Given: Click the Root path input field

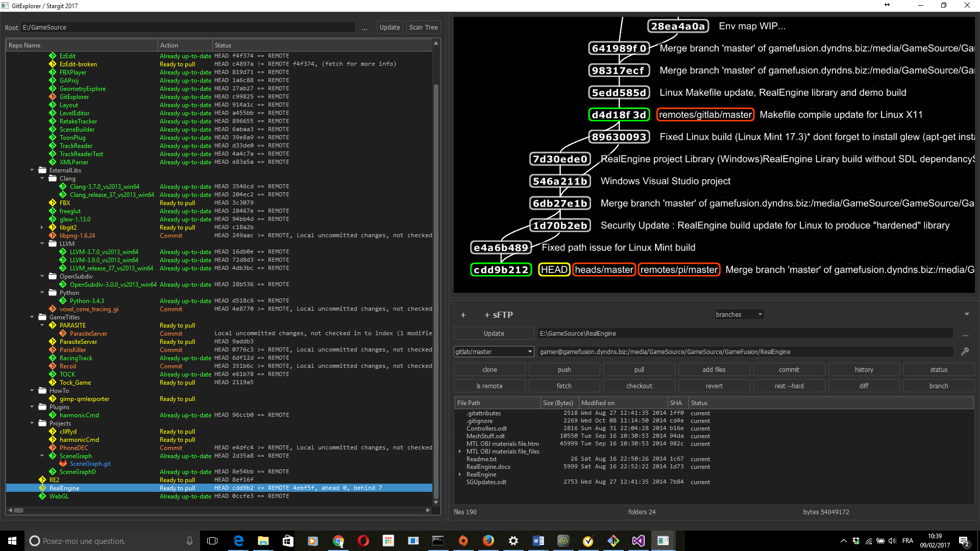Looking at the screenshot, I should pyautogui.click(x=188, y=28).
